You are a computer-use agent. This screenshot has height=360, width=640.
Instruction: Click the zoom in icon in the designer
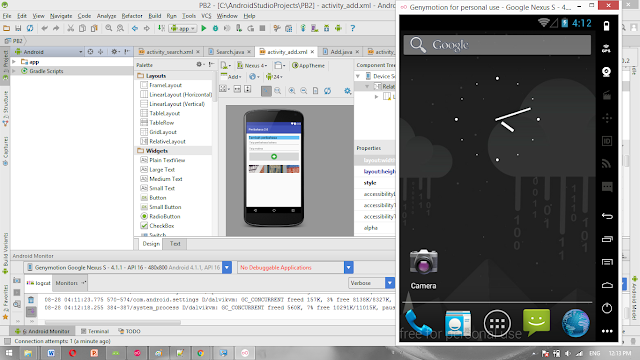click(x=292, y=91)
